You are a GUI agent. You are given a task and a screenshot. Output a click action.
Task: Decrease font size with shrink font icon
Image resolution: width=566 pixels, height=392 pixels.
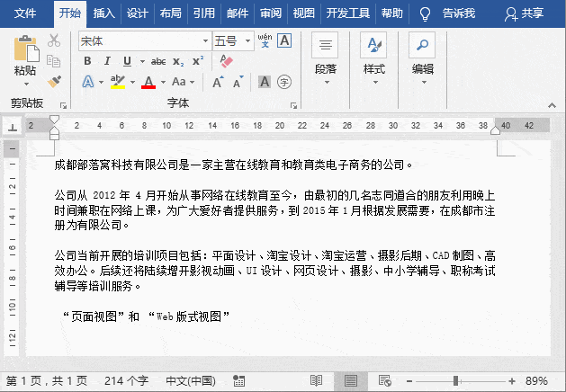click(x=238, y=82)
